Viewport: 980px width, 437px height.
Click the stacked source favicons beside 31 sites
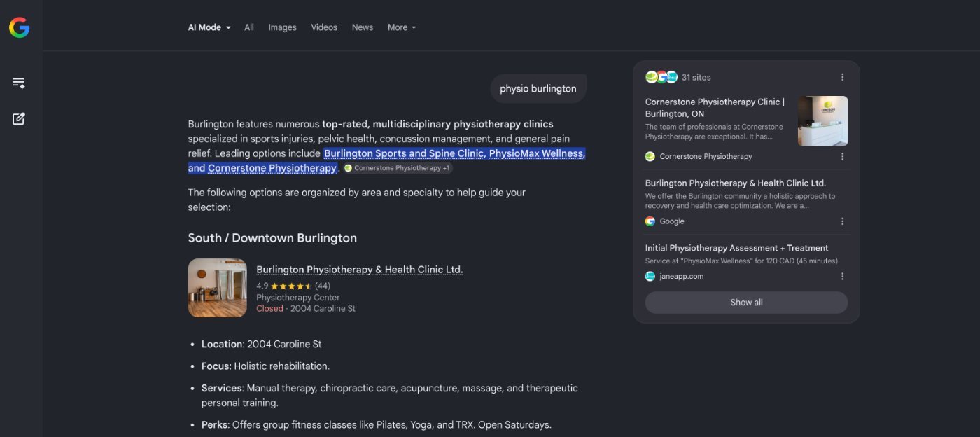coord(661,77)
